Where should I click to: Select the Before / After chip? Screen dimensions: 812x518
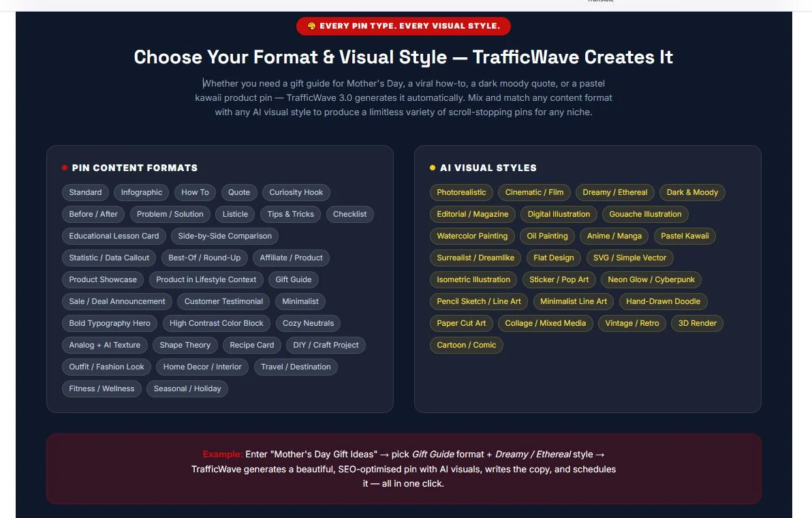coord(93,214)
